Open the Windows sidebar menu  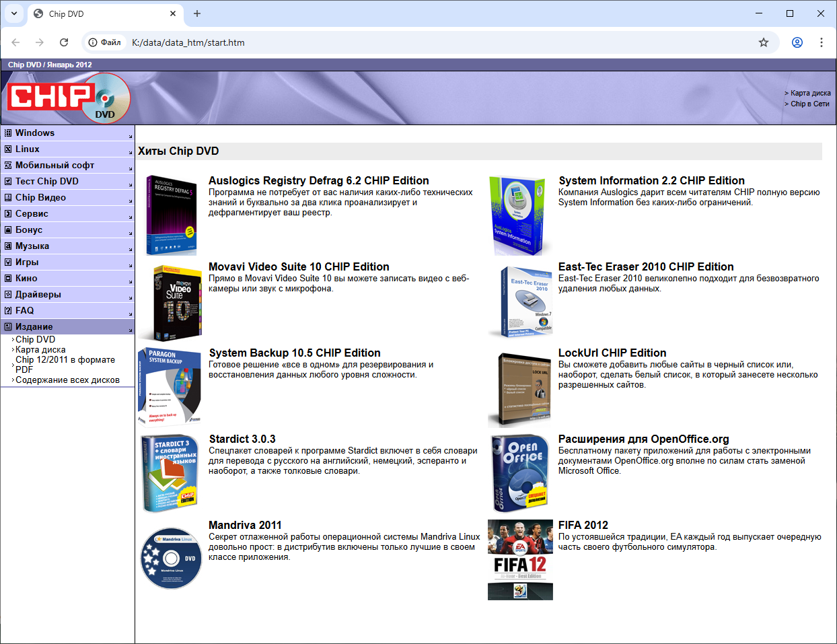(67, 133)
